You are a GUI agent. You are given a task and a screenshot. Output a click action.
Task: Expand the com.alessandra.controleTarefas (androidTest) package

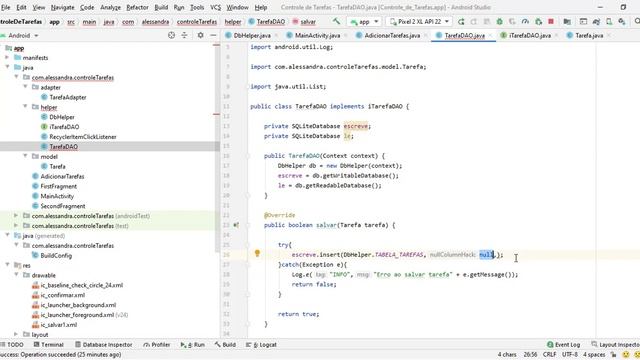click(x=16, y=216)
